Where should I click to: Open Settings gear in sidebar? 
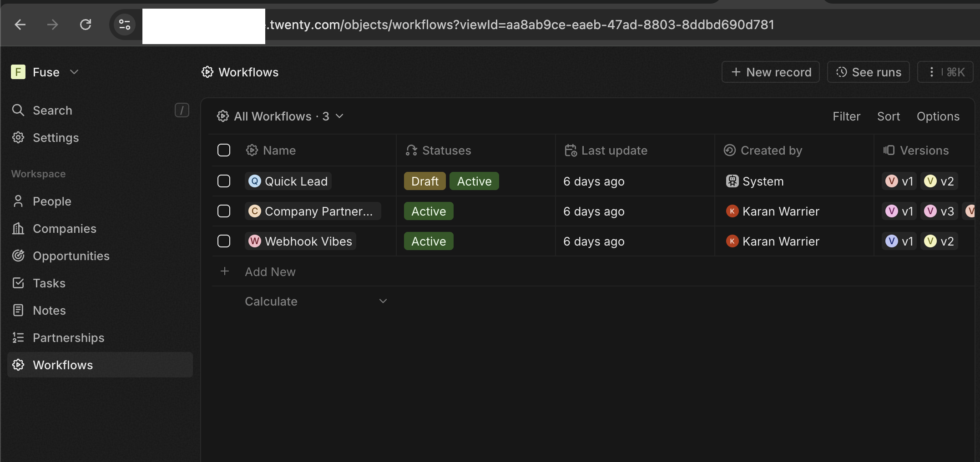(x=18, y=138)
